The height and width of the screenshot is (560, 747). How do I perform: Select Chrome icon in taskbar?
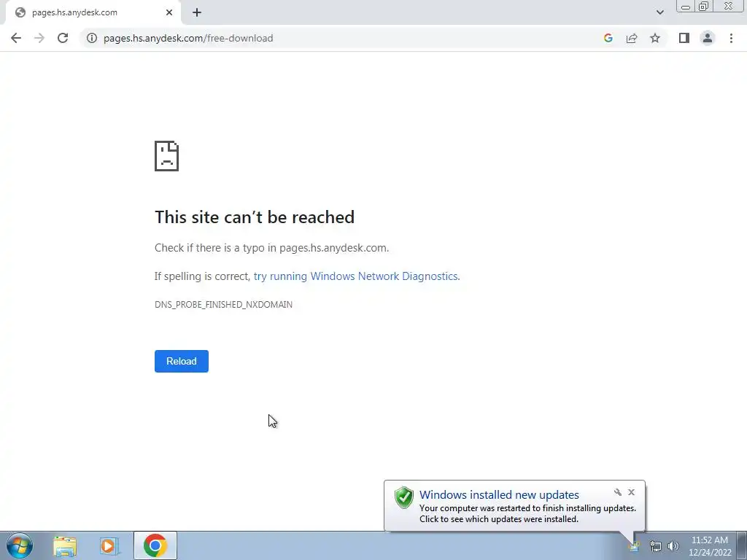(155, 545)
